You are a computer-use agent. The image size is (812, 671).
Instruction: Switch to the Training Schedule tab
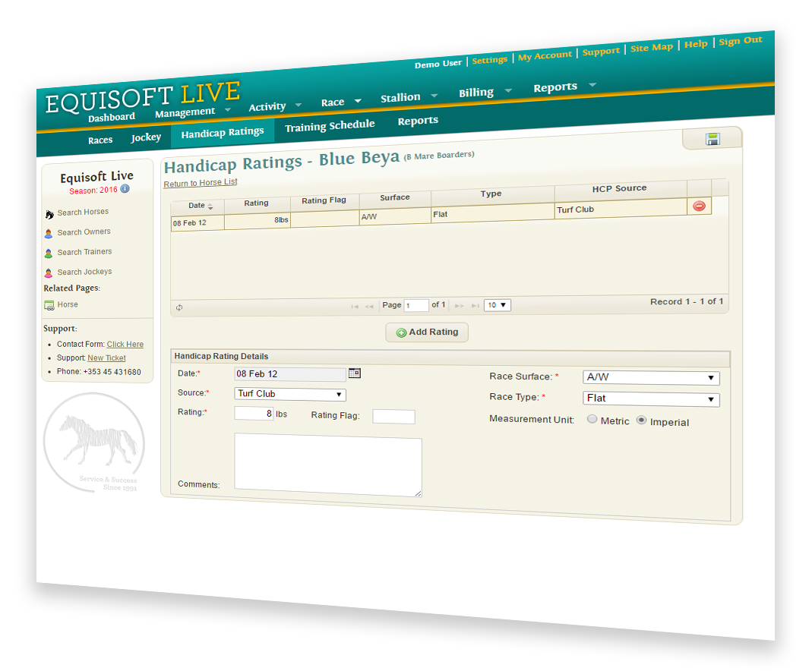(329, 124)
